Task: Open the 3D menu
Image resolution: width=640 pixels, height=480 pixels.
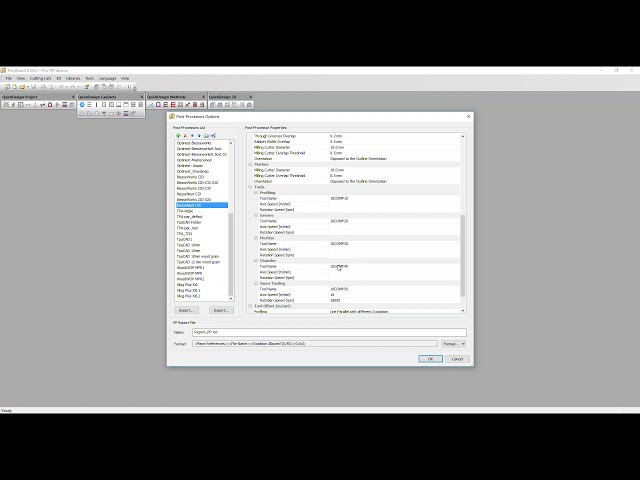Action: tap(58, 78)
